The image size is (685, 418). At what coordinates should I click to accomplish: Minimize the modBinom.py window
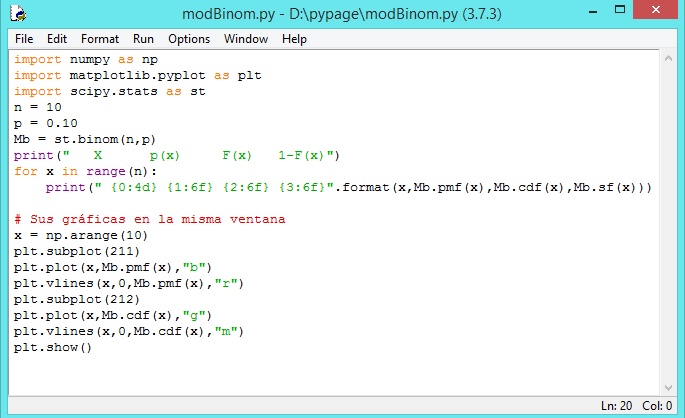[x=593, y=11]
